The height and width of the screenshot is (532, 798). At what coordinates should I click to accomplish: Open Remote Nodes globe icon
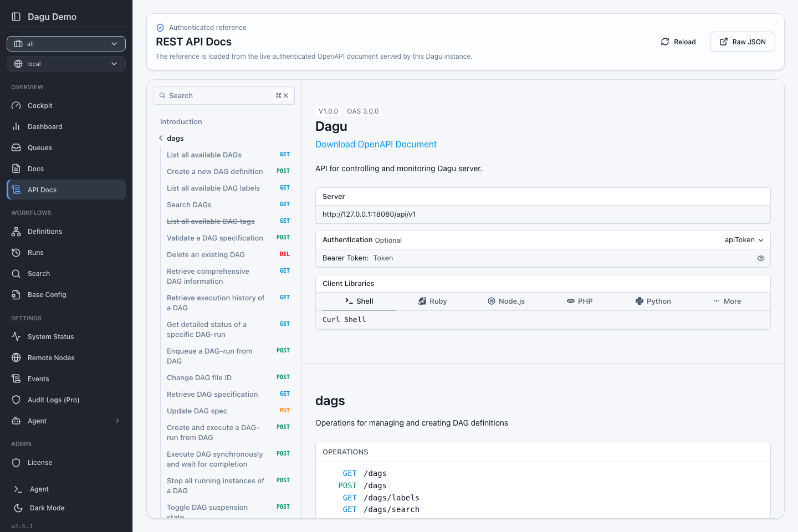point(16,357)
